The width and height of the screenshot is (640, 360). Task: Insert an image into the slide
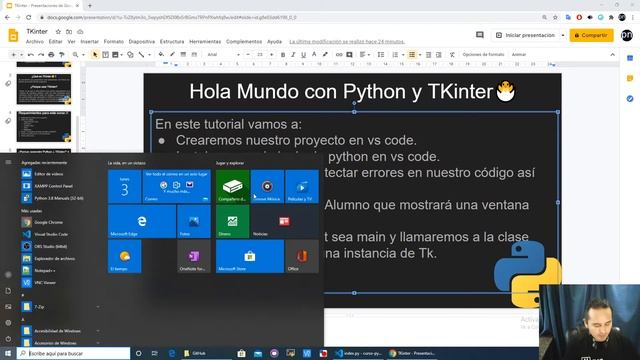(116, 55)
